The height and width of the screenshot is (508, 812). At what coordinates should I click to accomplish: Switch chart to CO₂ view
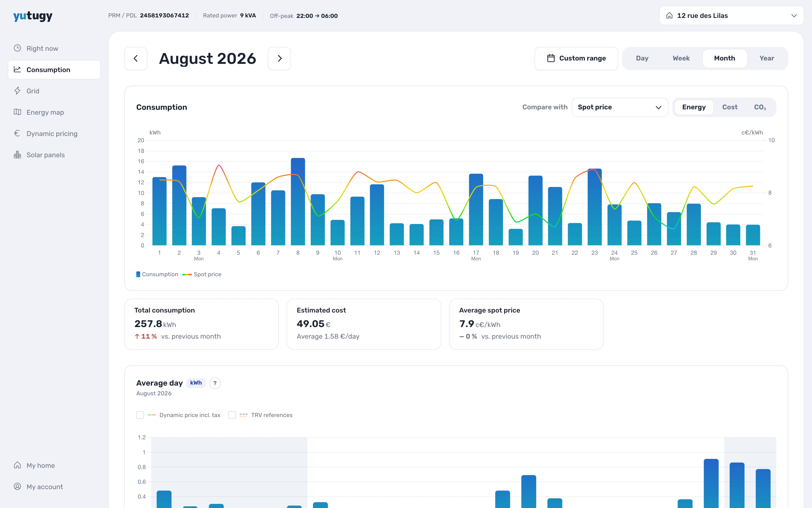pos(760,107)
